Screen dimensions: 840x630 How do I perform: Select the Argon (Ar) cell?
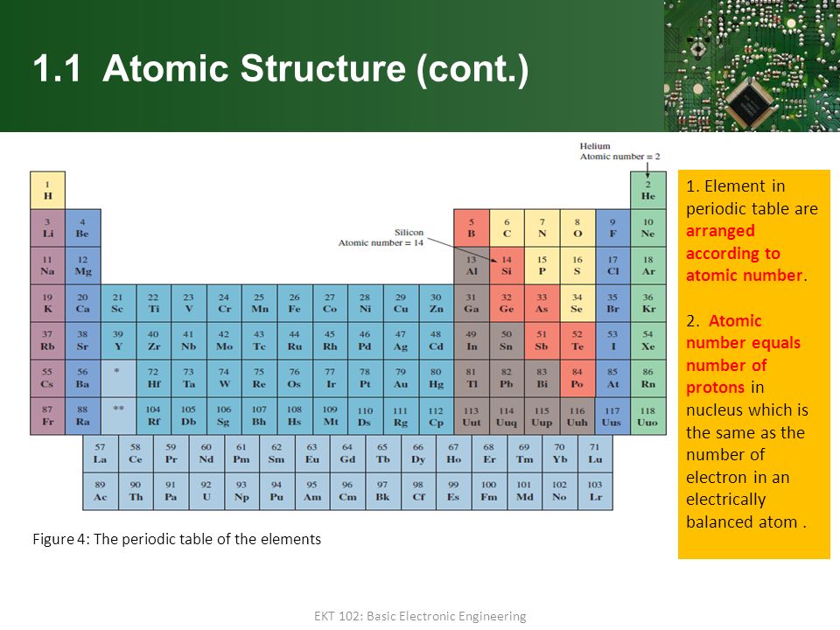click(x=648, y=265)
